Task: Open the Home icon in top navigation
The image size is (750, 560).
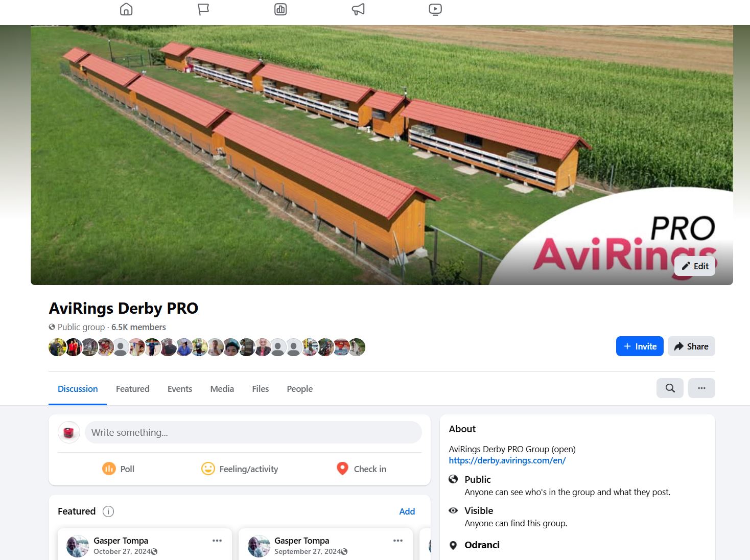Action: (x=126, y=9)
